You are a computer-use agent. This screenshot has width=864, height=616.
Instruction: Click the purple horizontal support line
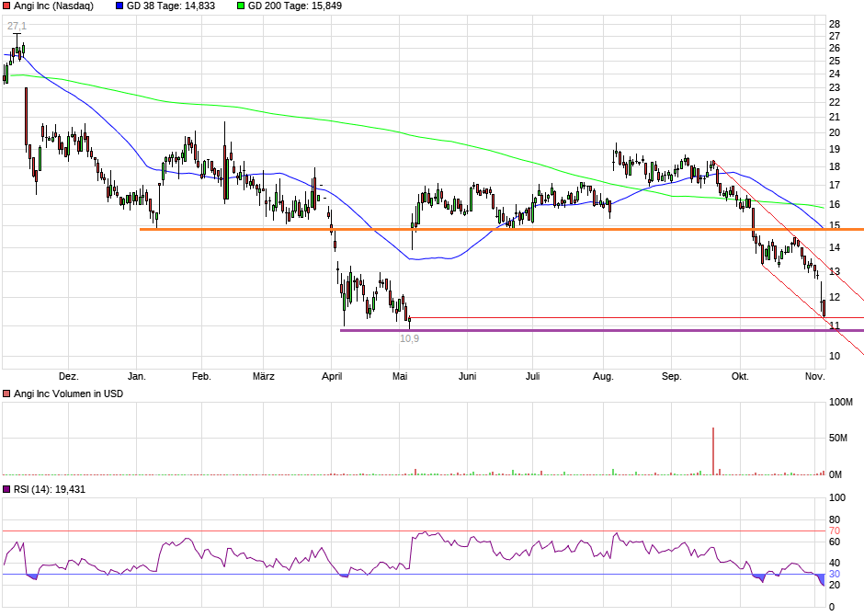click(551, 330)
